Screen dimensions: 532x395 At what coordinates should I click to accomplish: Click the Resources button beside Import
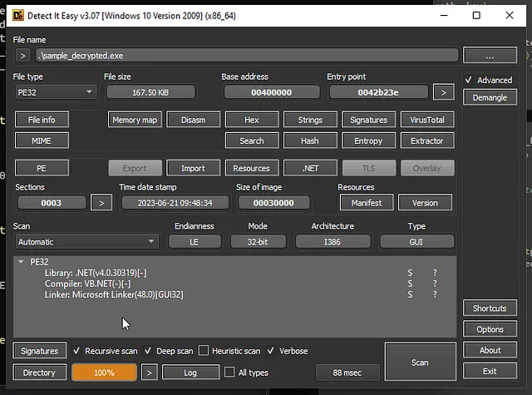click(252, 168)
